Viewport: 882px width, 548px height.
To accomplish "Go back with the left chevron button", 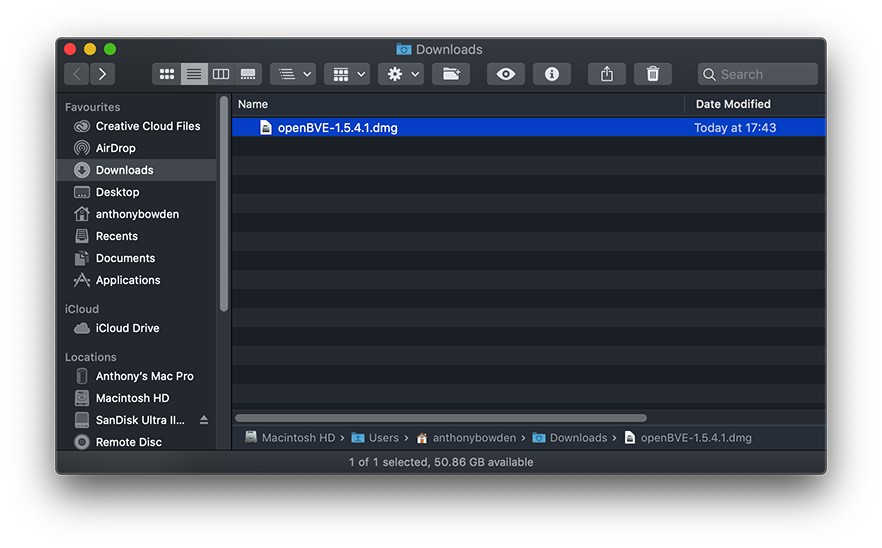I will pyautogui.click(x=76, y=74).
